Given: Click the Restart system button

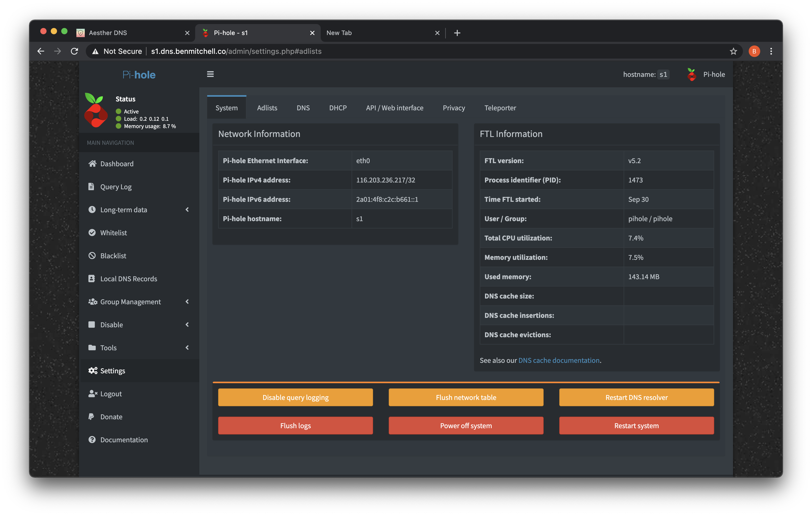Looking at the screenshot, I should pyautogui.click(x=636, y=425).
